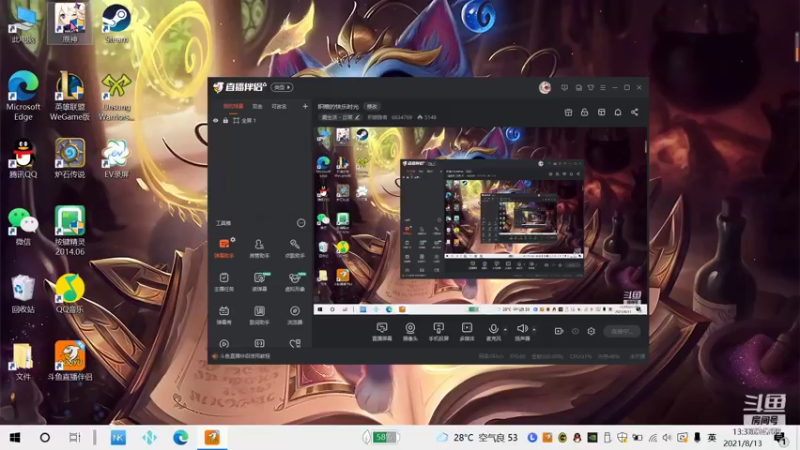Viewport: 800px width, 450px height.
Task: Toggle the preview eye beside the settings gear
Action: [575, 331]
